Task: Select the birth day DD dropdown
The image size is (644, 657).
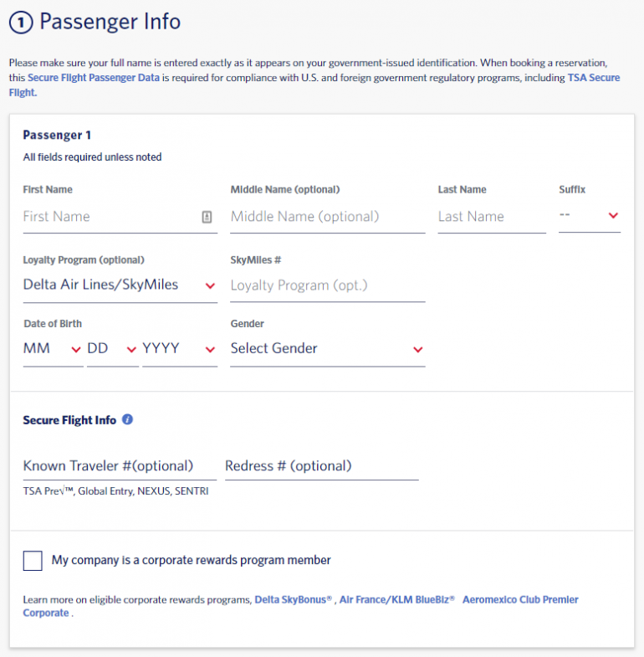Action: pos(112,349)
